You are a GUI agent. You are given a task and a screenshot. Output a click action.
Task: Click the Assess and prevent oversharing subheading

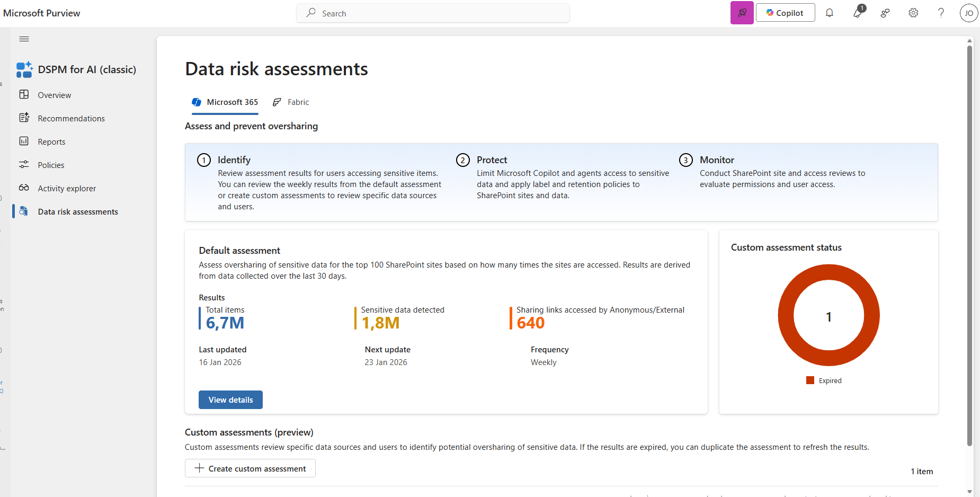(x=252, y=126)
